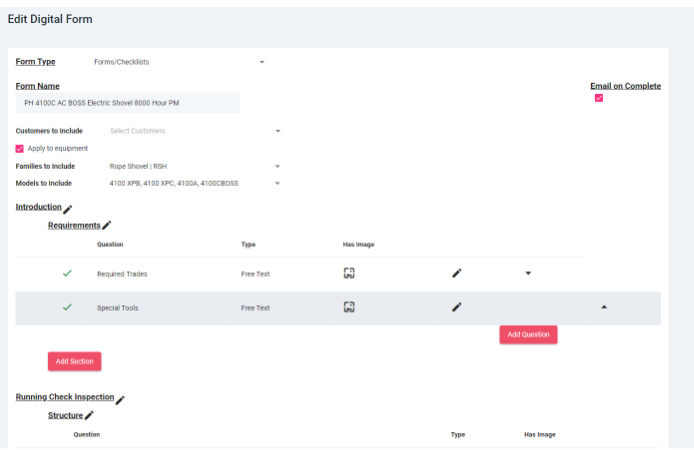Click the Add Section button
Screen dimensions: 694x450
(x=74, y=361)
